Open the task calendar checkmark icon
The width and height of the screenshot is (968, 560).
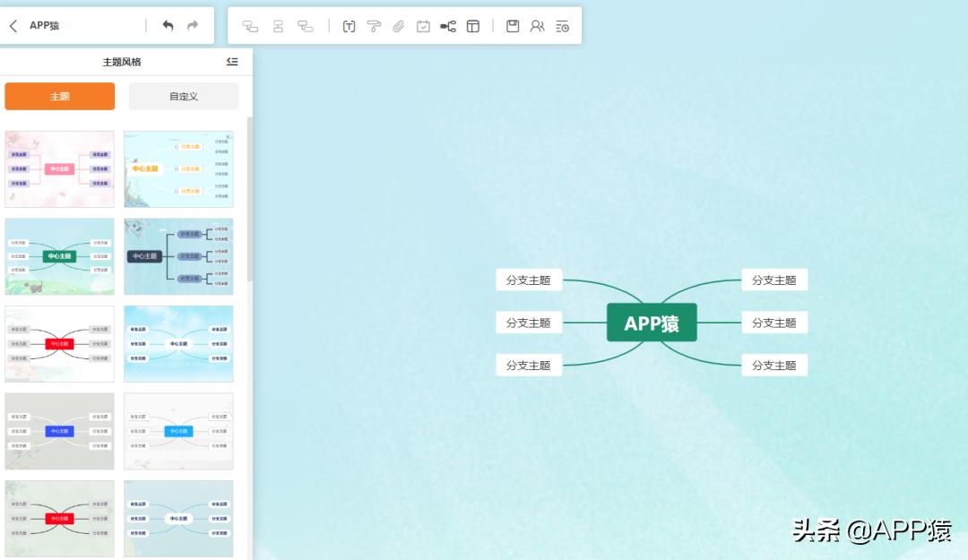pyautogui.click(x=423, y=26)
